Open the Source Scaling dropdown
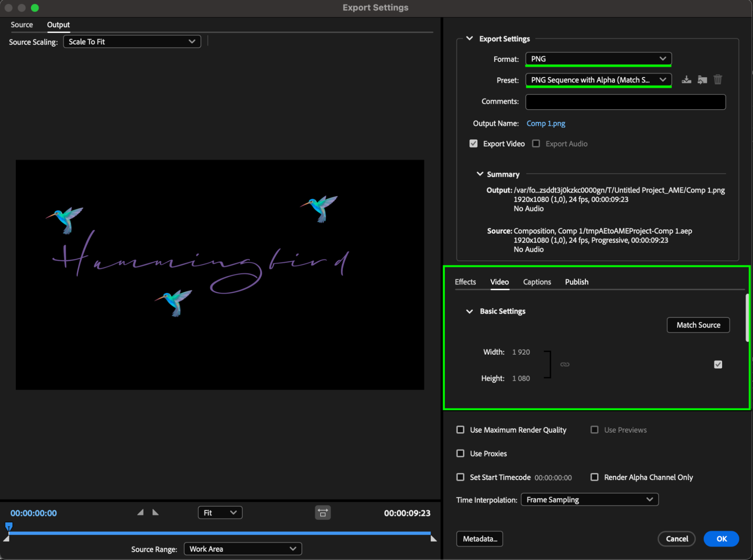Screen dimensions: 753x560 click(x=132, y=41)
